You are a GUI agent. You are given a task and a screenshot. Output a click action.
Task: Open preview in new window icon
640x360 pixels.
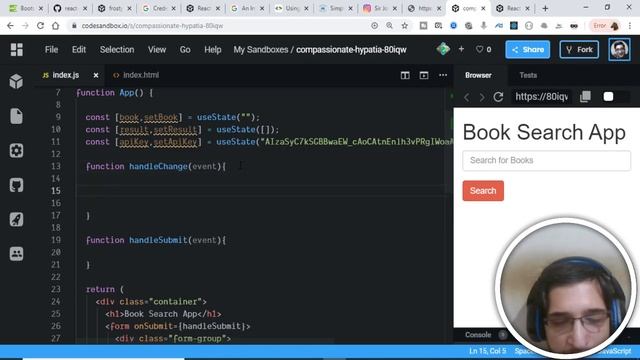[585, 97]
